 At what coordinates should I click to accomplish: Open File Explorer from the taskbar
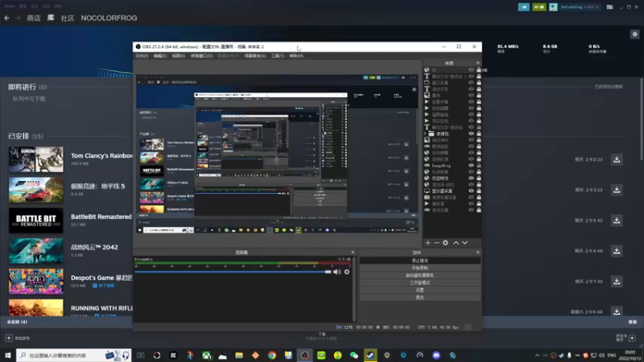coord(239,356)
